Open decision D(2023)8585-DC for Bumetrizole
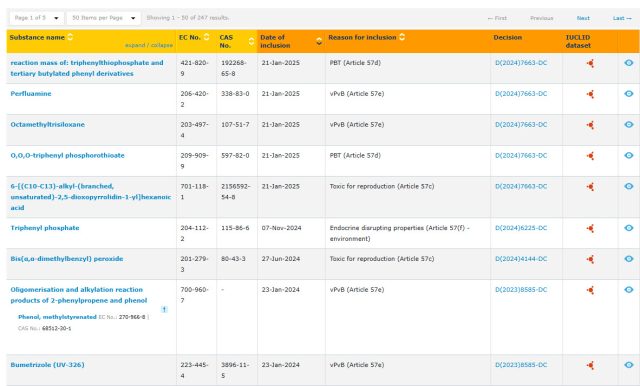Screen dimensions: 640x386 pos(521,364)
